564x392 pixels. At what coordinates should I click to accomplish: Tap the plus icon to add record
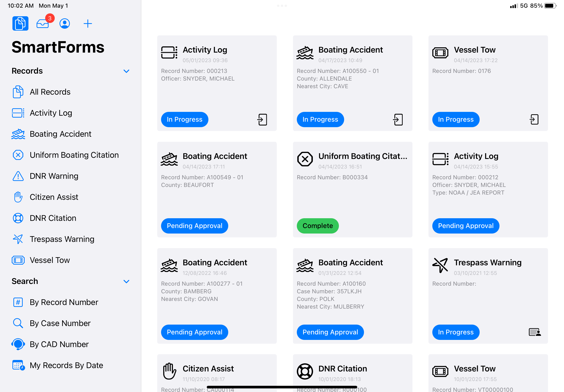[88, 24]
